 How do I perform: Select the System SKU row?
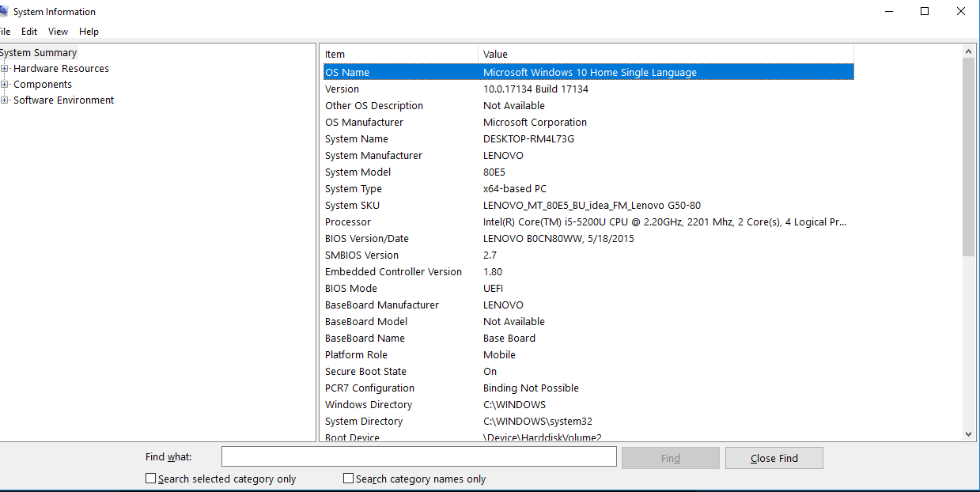click(x=588, y=206)
